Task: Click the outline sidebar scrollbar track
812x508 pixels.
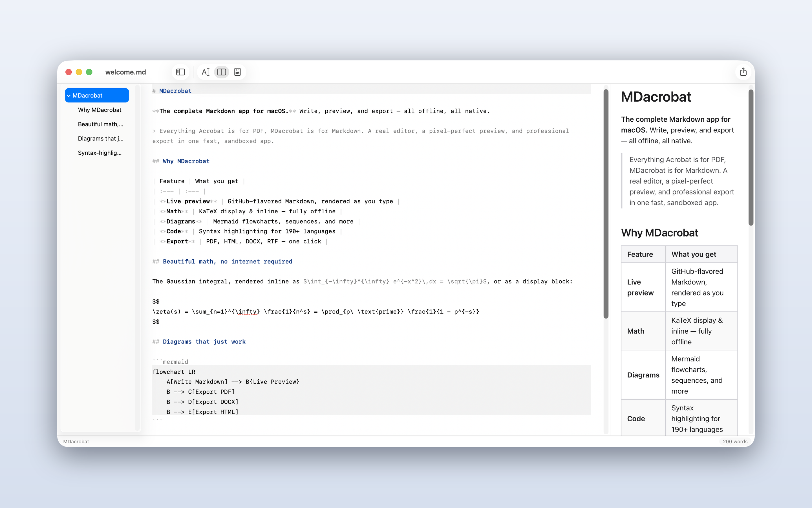Action: 137,258
